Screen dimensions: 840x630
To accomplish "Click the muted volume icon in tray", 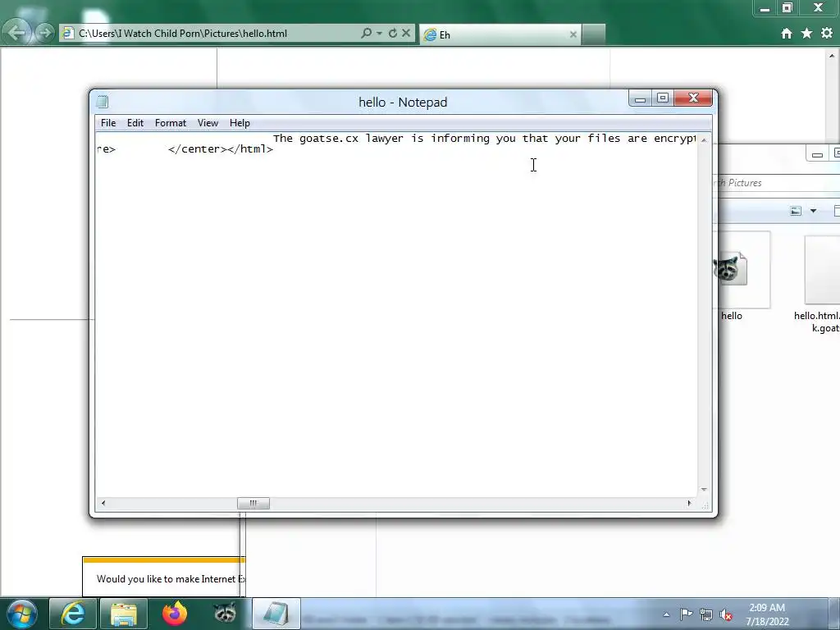I will pyautogui.click(x=726, y=614).
